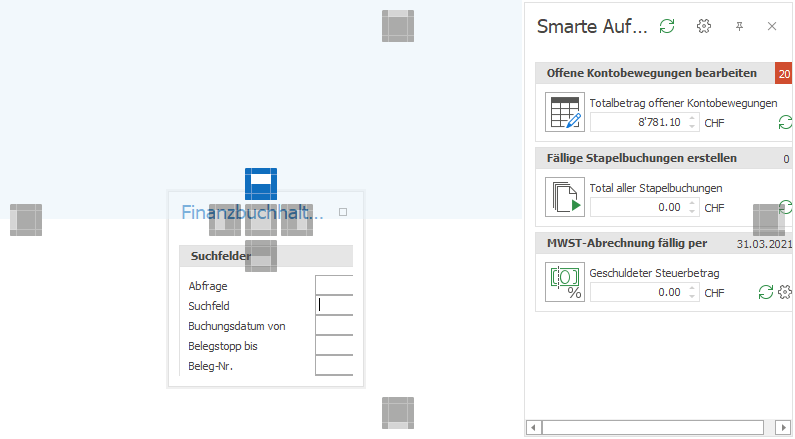Viewport: 795px width, 439px height.
Task: Select the highlighted top docking target
Action: 261,184
